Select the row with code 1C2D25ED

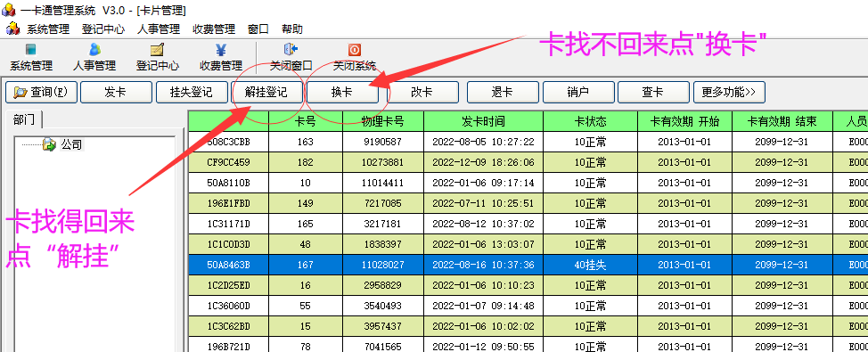click(x=528, y=285)
